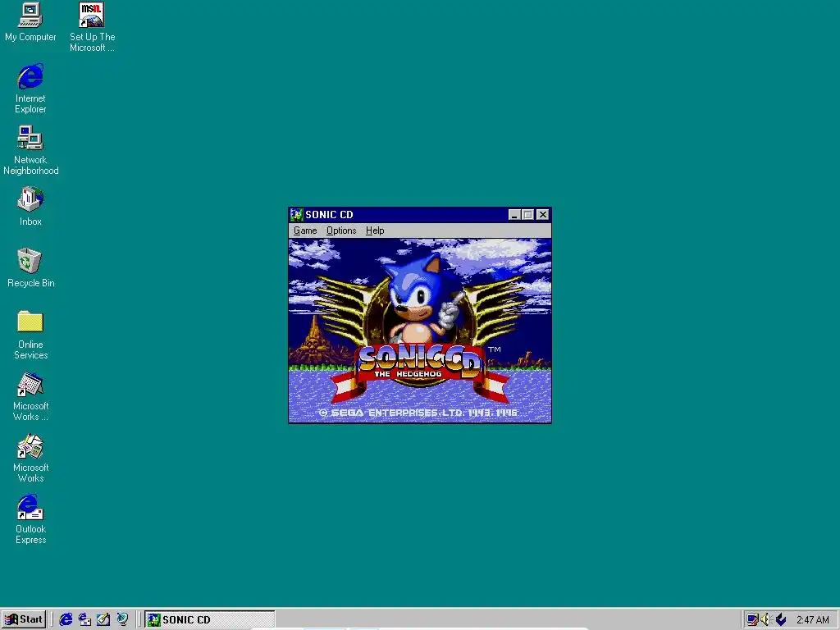Open the Help menu in Sonic CD
Screen dimensions: 840x630
375,231
